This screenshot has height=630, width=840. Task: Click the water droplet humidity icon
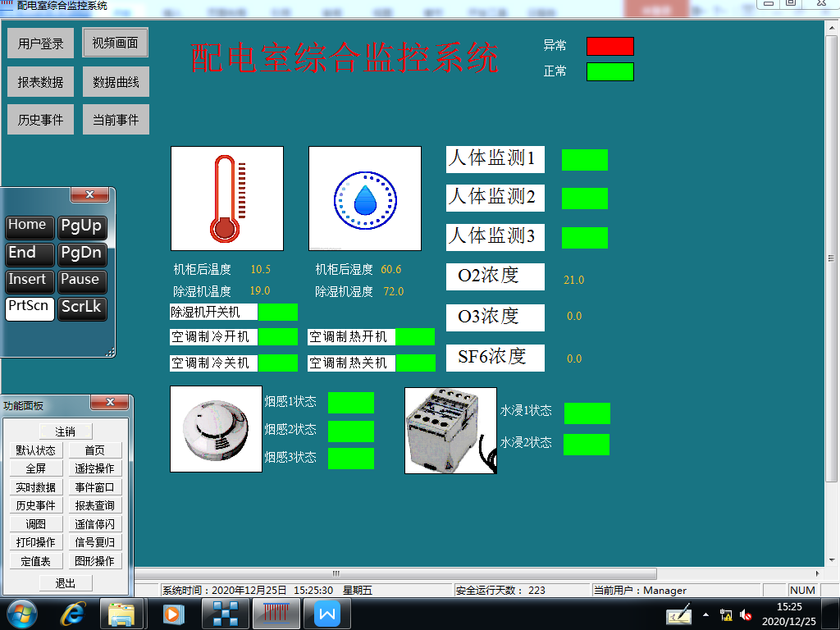coord(365,199)
